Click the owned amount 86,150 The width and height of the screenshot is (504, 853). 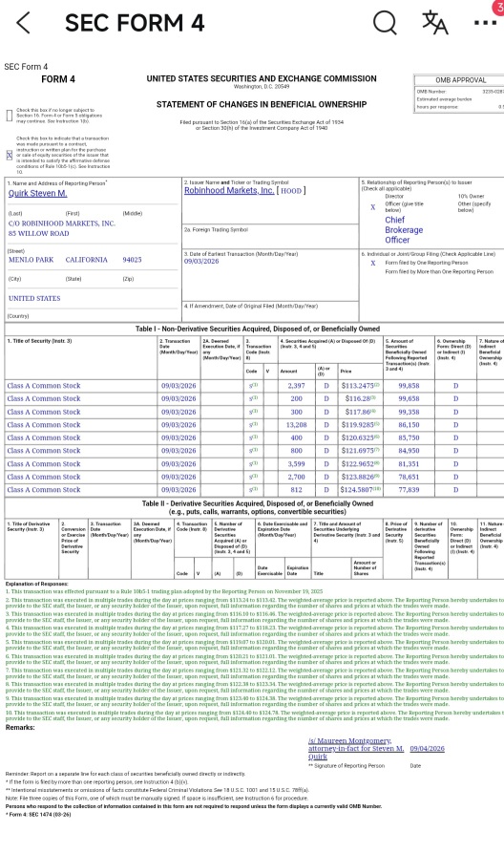[x=409, y=425]
